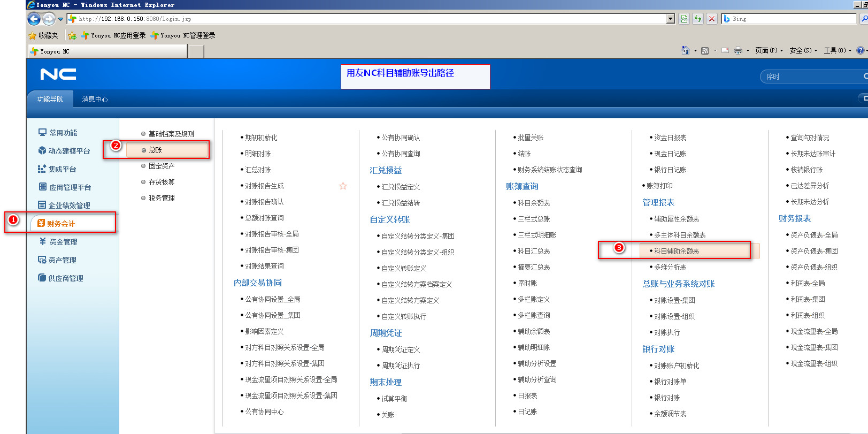
Task: Click the favorites star next to 对账报告生成
Action: tap(343, 186)
